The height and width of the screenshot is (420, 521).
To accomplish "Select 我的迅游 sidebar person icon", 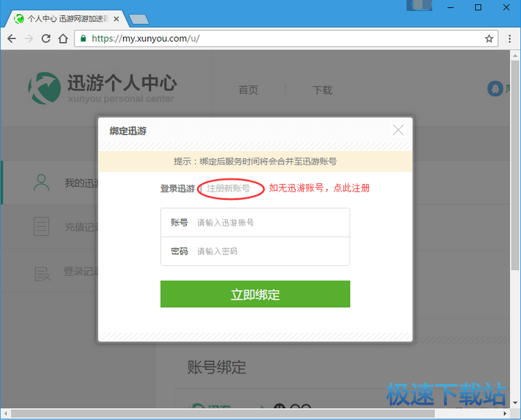I will 41,183.
